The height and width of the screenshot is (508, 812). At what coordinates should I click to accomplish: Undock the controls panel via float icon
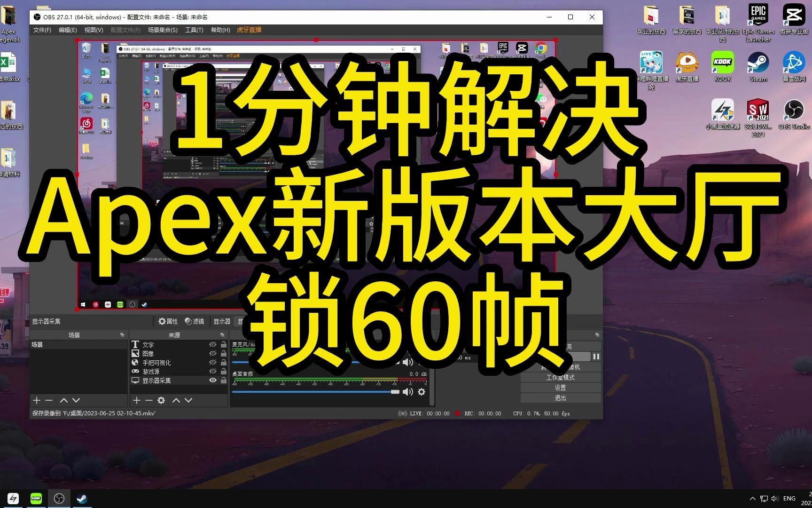pos(597,335)
